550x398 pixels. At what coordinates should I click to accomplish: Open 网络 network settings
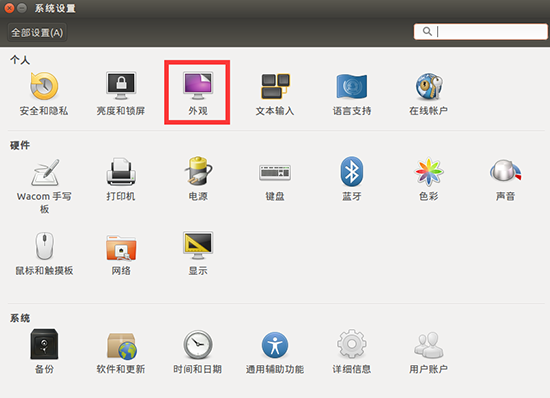coord(121,254)
